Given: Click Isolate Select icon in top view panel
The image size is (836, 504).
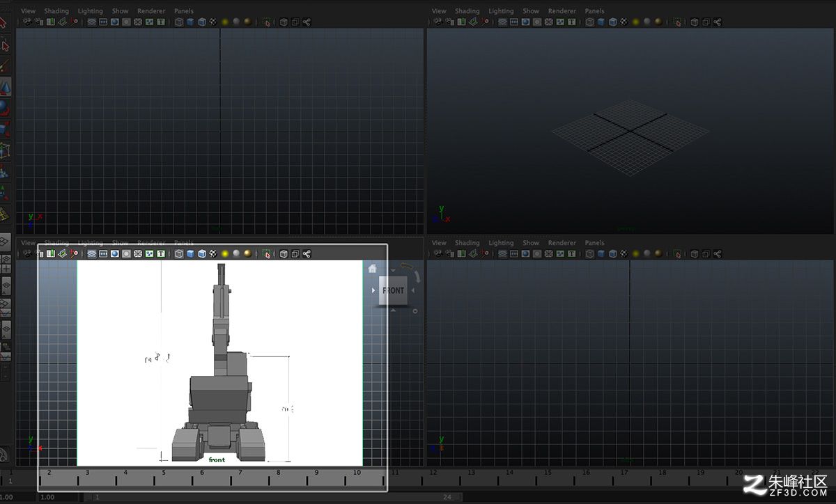Looking at the screenshot, I should click(267, 22).
